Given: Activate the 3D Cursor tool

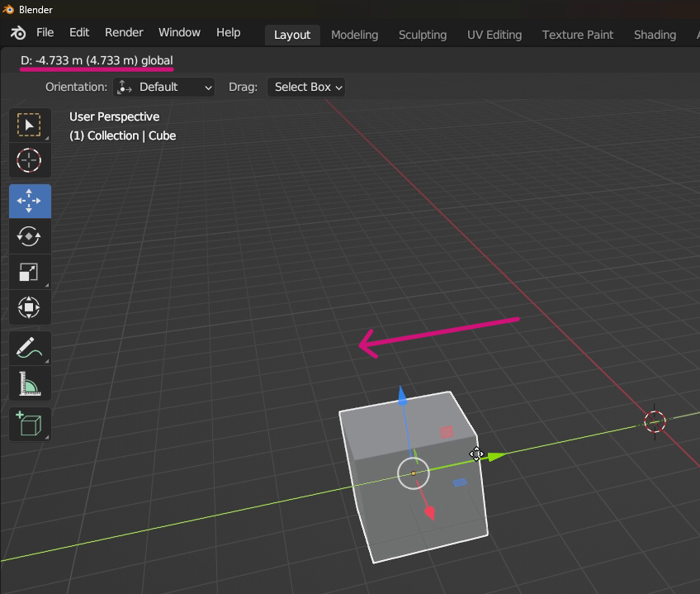Looking at the screenshot, I should pos(30,160).
